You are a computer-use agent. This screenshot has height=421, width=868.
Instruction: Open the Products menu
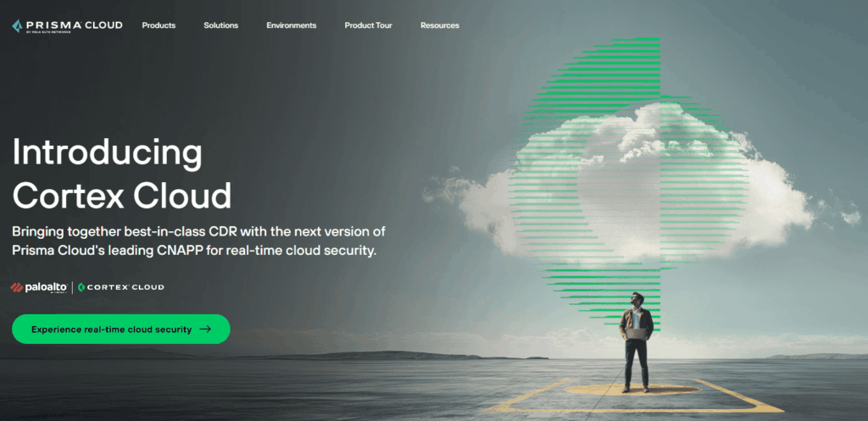click(159, 25)
